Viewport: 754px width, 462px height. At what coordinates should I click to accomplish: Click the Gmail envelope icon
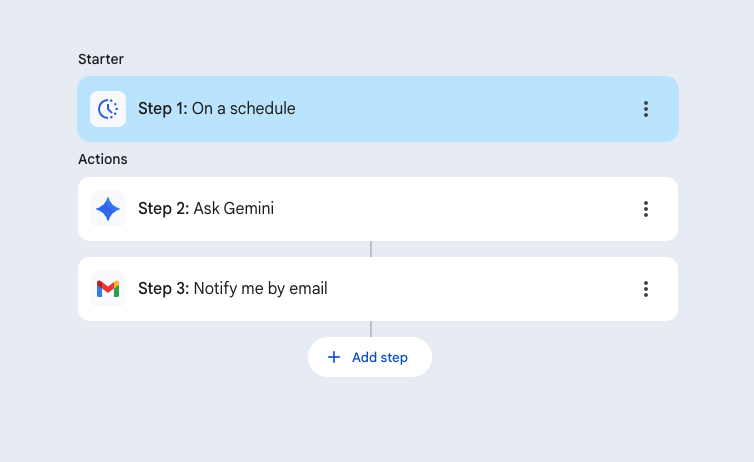[108, 289]
